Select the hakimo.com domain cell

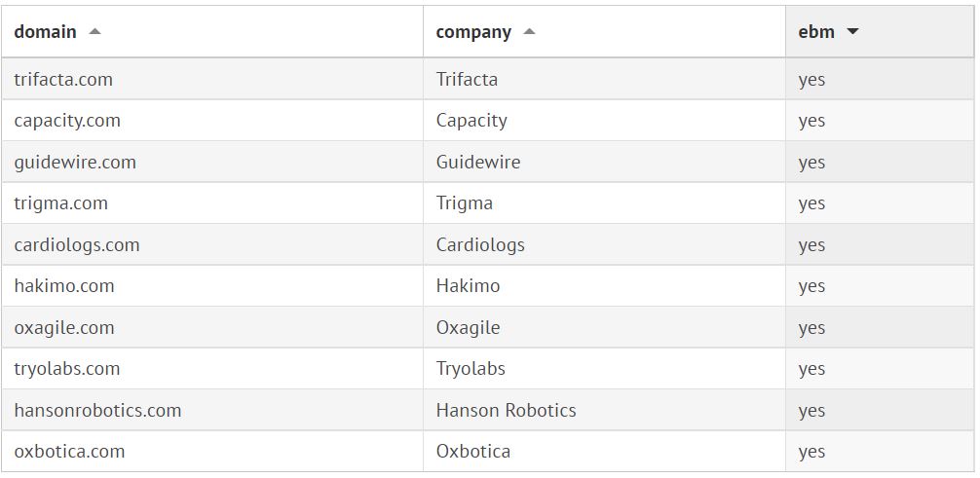coord(64,286)
